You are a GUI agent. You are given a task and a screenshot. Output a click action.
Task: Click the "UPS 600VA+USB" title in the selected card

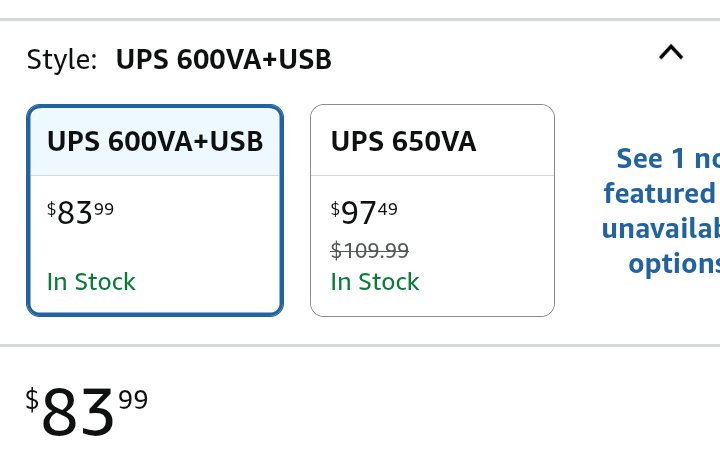pos(155,141)
